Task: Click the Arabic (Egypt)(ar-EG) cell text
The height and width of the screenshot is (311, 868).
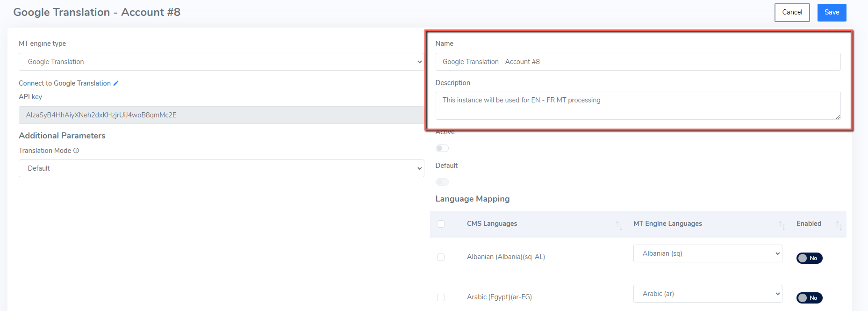Action: tap(499, 297)
